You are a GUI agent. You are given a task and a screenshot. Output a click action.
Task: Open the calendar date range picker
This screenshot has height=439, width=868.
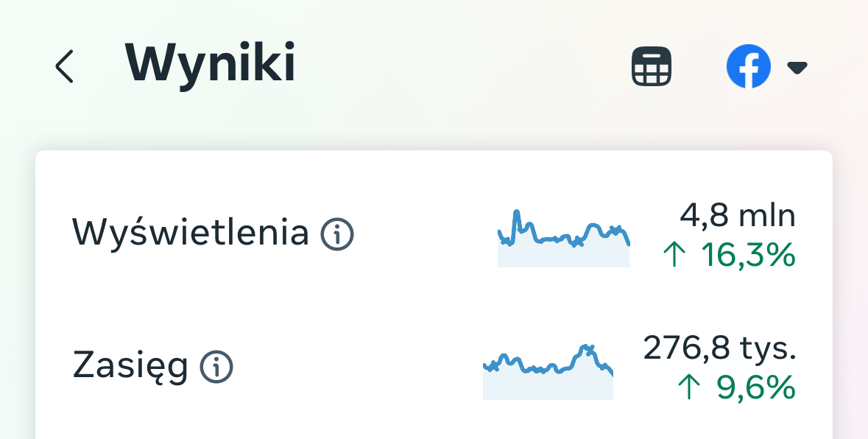tap(652, 66)
